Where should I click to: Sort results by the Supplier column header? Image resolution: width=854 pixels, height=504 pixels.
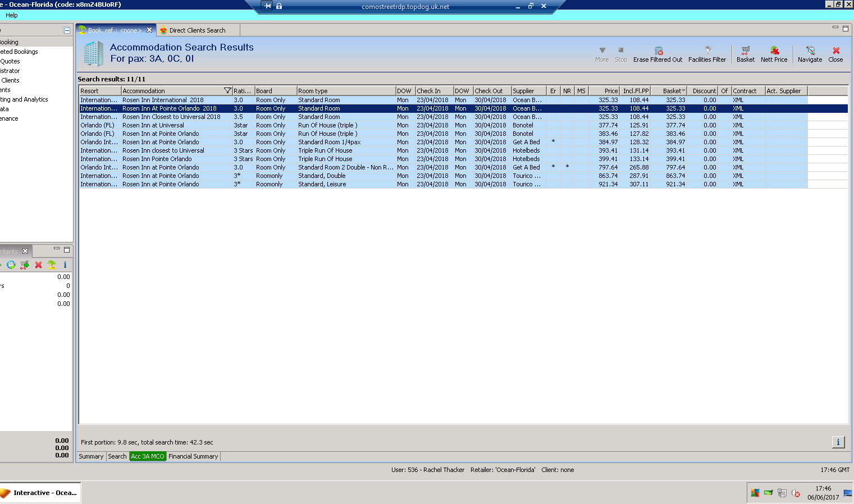point(529,91)
